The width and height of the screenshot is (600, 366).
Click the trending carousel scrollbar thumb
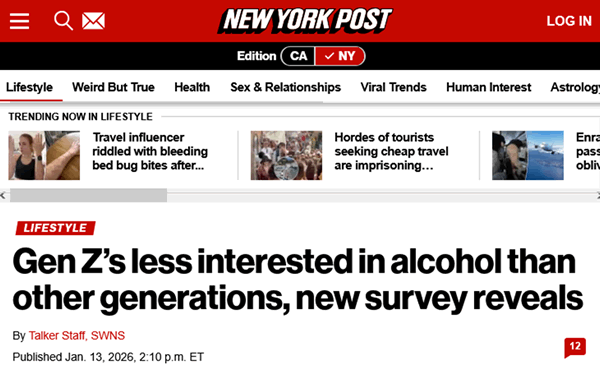(88, 196)
